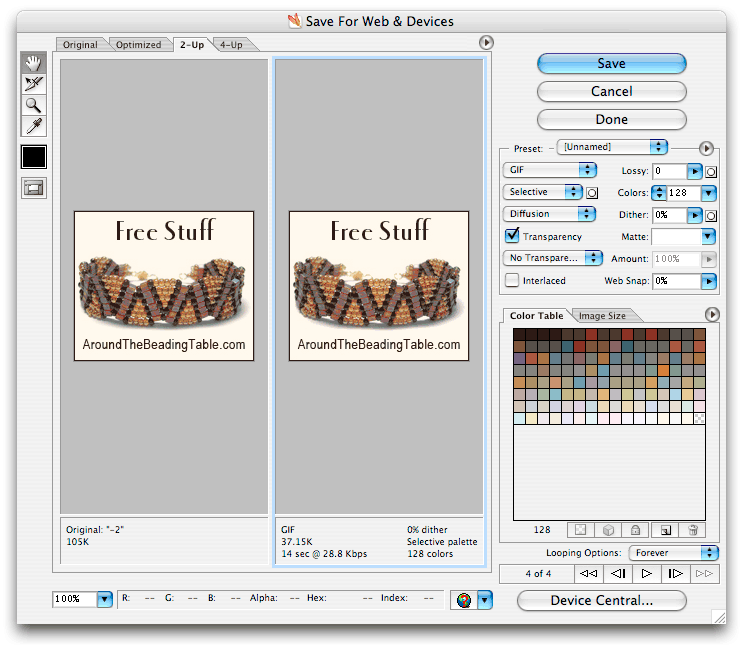Viewport: 743px width, 645px height.
Task: Preview in browser globe icon
Action: tap(463, 600)
